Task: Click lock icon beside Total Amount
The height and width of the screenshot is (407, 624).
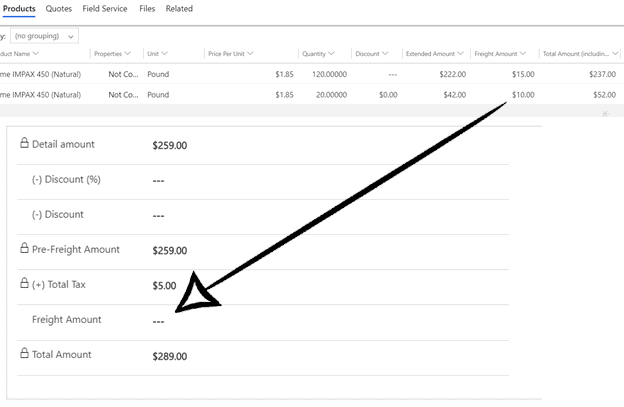Action: point(24,353)
